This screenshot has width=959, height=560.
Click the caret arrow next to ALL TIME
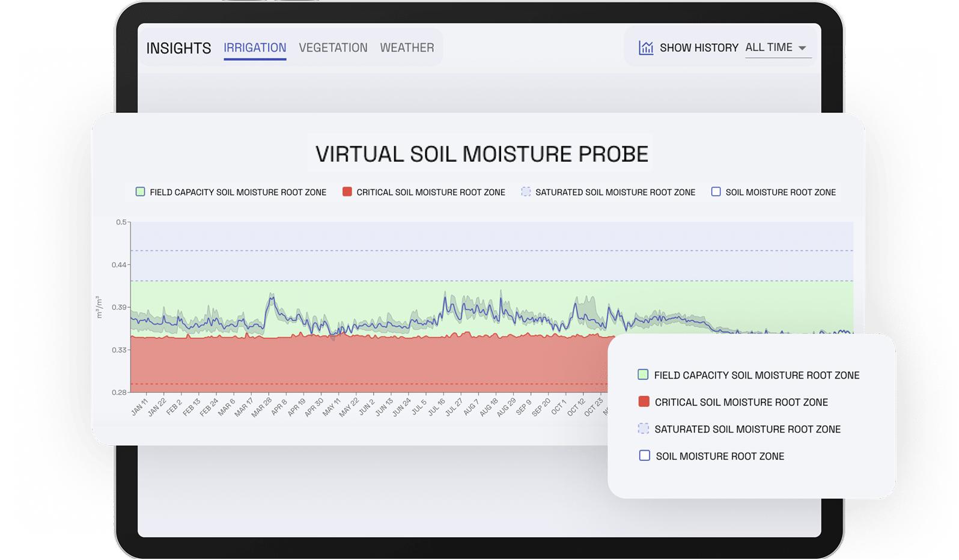(802, 48)
